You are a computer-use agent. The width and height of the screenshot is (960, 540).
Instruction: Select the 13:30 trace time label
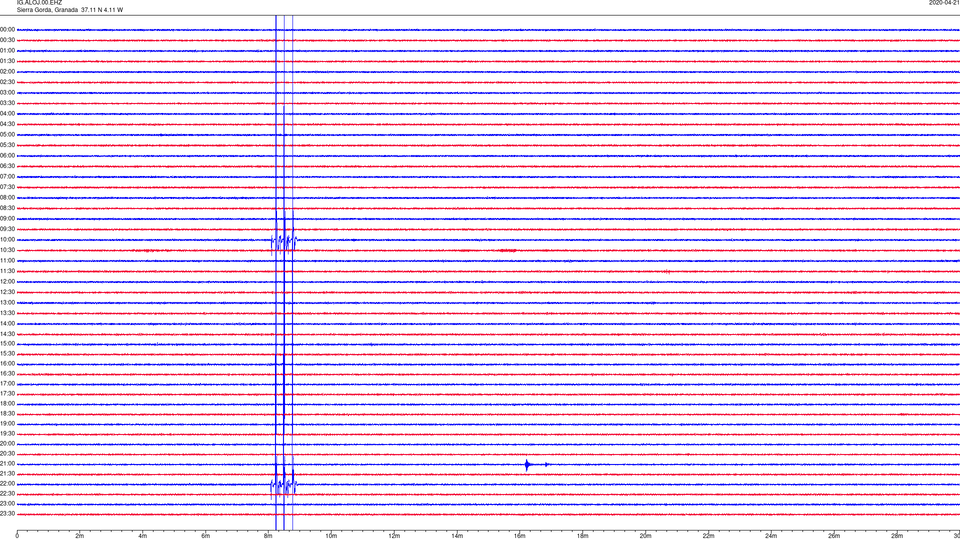pyautogui.click(x=7, y=313)
